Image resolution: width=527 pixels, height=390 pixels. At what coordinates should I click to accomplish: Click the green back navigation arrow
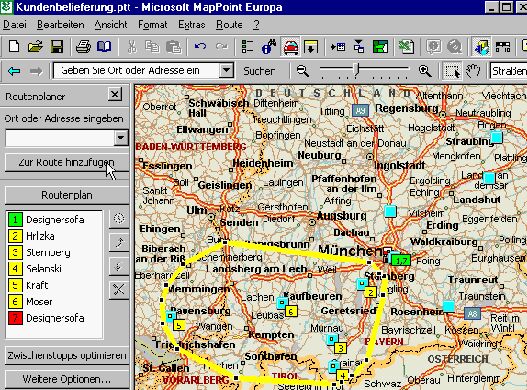(x=14, y=71)
